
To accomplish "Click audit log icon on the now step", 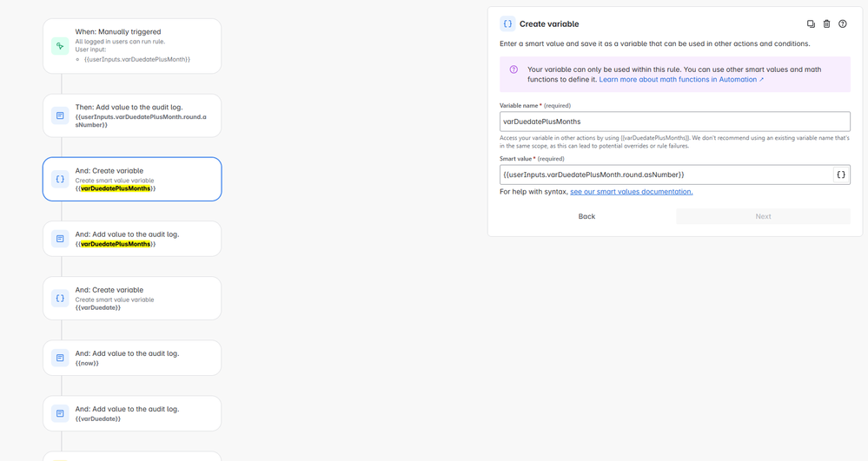I will [x=60, y=358].
